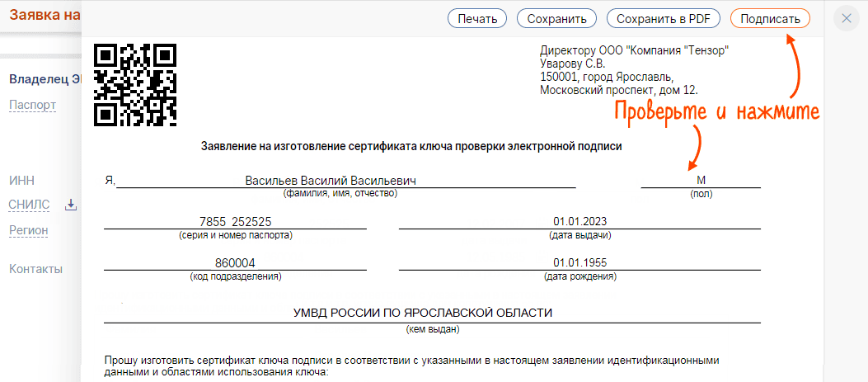Viewport: 868px width, 382px height.
Task: Close the document preview with the X button
Action: coord(847,19)
